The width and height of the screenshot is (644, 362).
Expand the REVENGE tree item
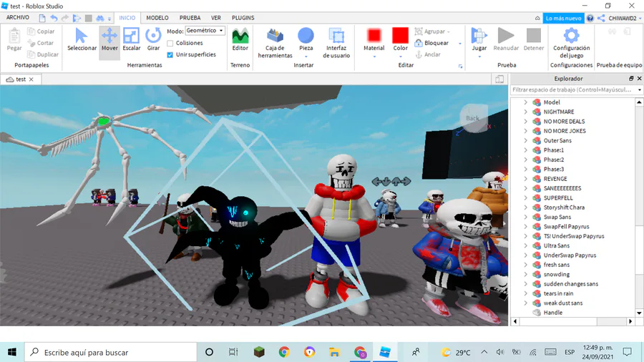(526, 179)
